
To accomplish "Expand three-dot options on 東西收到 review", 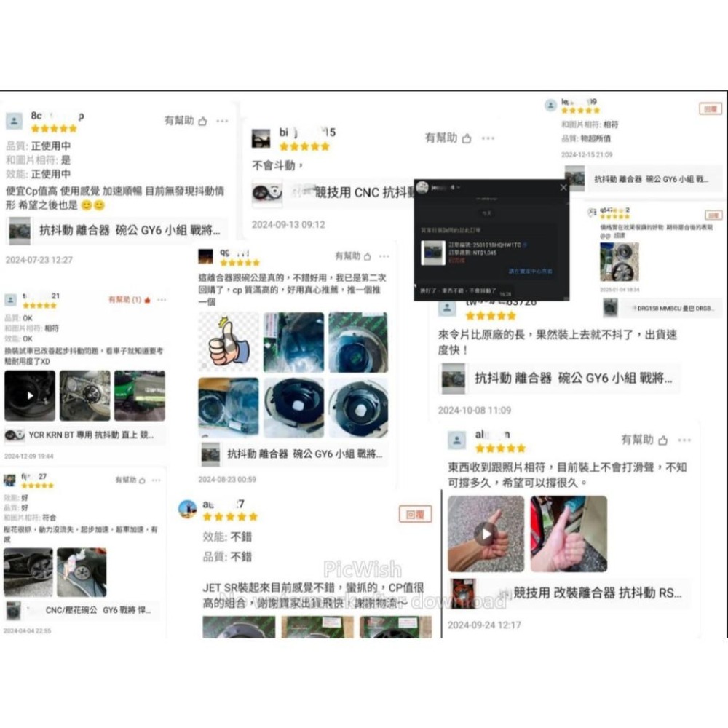I will [684, 440].
